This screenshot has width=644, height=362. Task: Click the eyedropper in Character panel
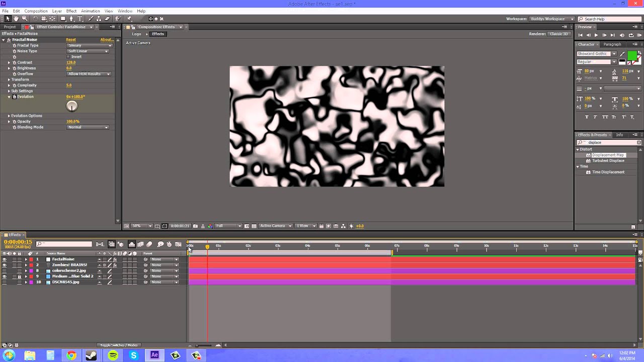click(622, 54)
